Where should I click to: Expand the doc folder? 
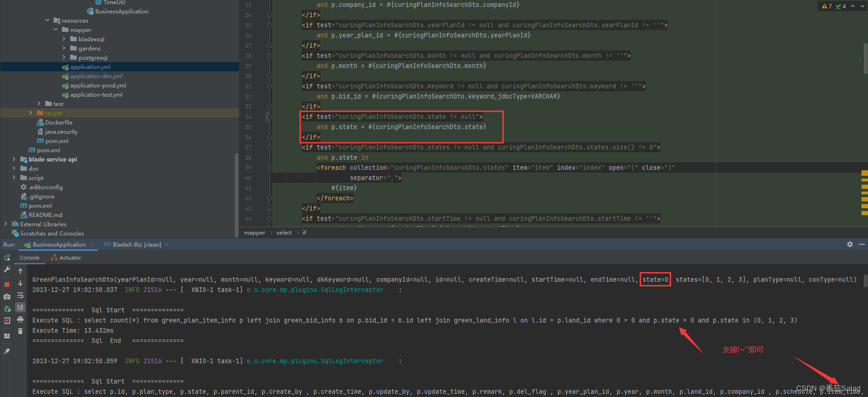click(x=14, y=168)
